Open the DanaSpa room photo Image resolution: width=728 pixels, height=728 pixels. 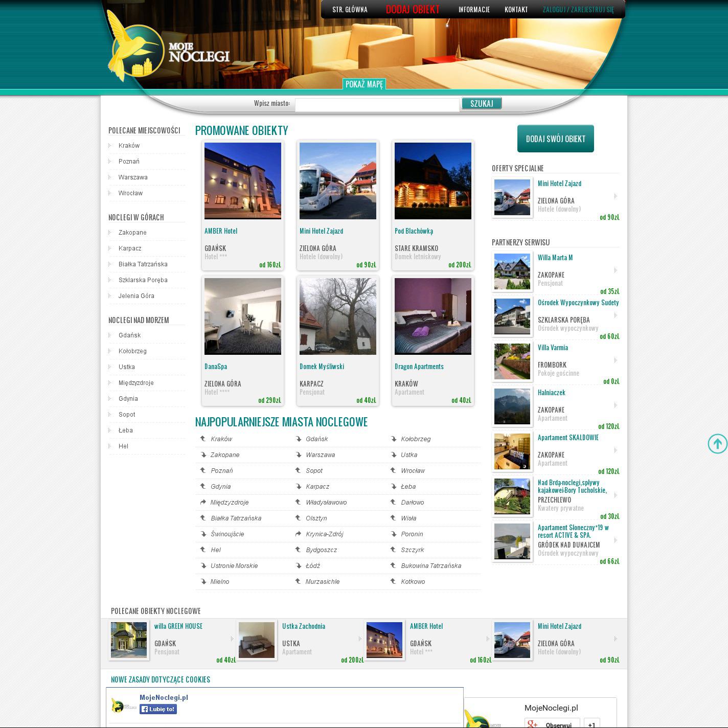[243, 316]
